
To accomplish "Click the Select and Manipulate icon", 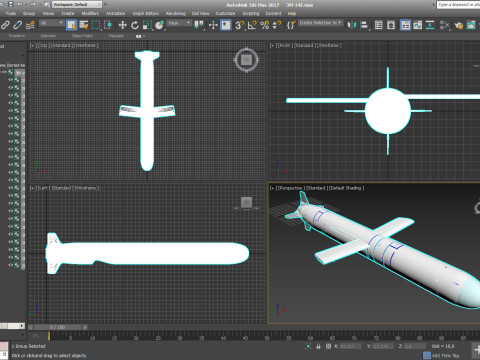I will pos(213,25).
